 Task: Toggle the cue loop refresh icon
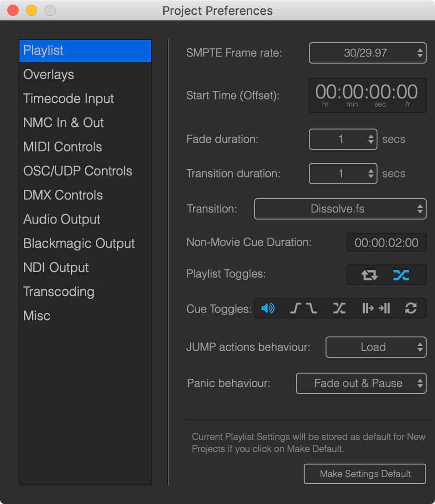tap(410, 309)
